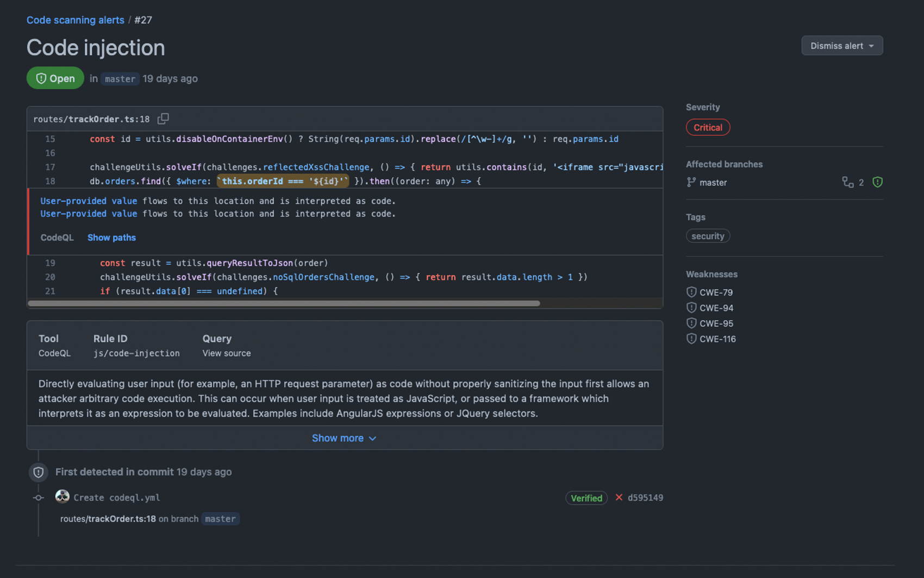Click the shield icon beside CWE-94
Viewport: 924px width, 578px height.
pyautogui.click(x=691, y=308)
